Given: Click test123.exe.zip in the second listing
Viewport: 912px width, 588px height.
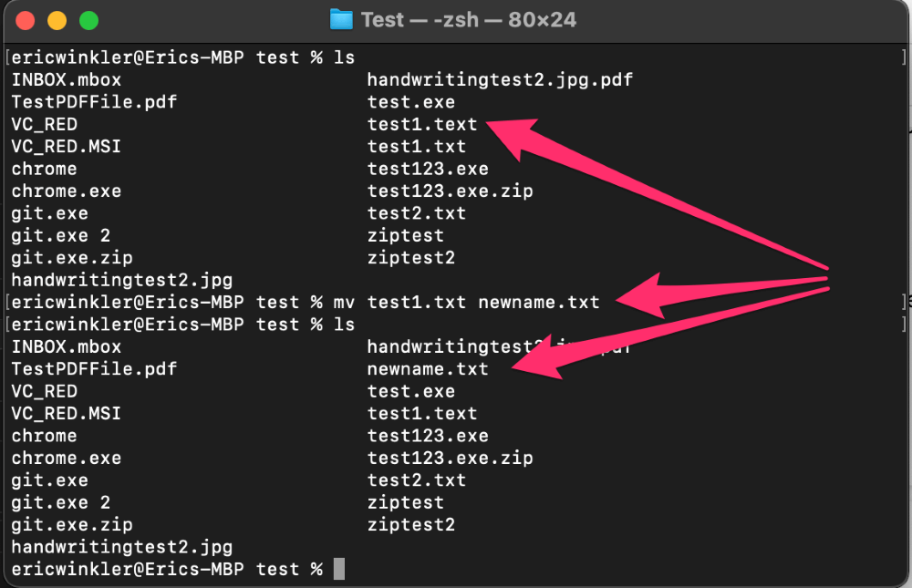Looking at the screenshot, I should [x=451, y=459].
